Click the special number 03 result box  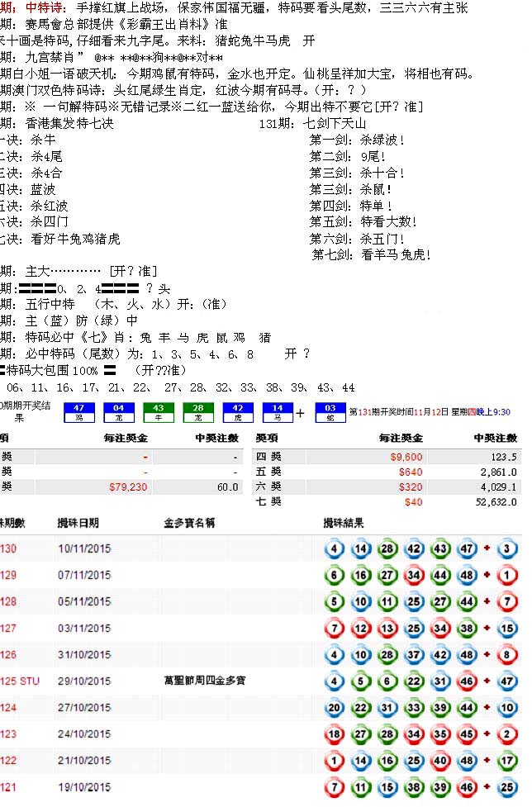point(330,411)
